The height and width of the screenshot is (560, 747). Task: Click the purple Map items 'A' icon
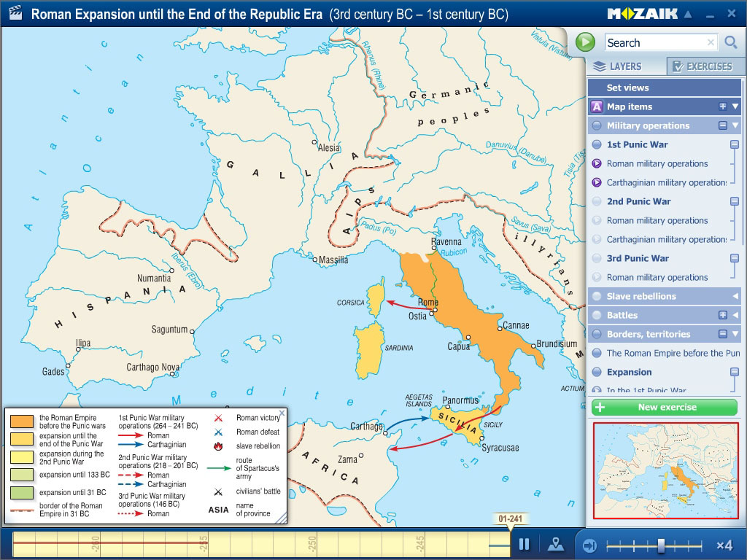click(x=597, y=106)
